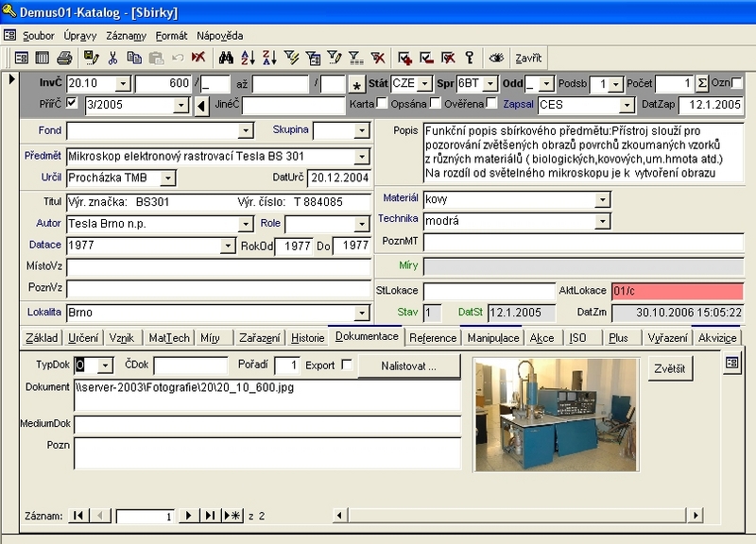Click into the Dokument path field
Image resolution: width=756 pixels, height=544 pixels.
pyautogui.click(x=267, y=395)
